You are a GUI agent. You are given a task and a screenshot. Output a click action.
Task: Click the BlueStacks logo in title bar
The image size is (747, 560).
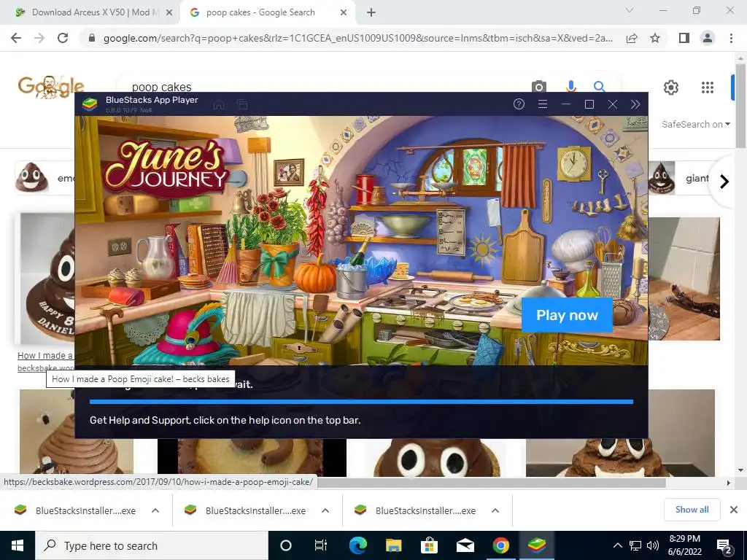[90, 104]
